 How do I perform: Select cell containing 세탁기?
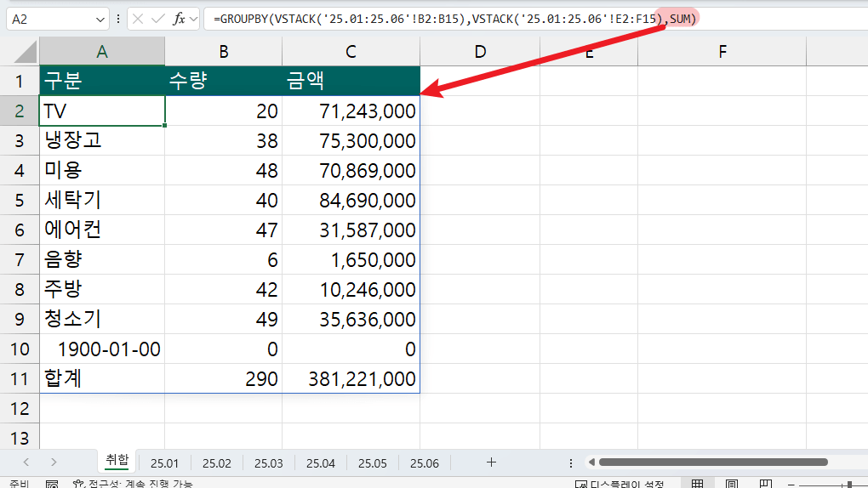point(102,200)
